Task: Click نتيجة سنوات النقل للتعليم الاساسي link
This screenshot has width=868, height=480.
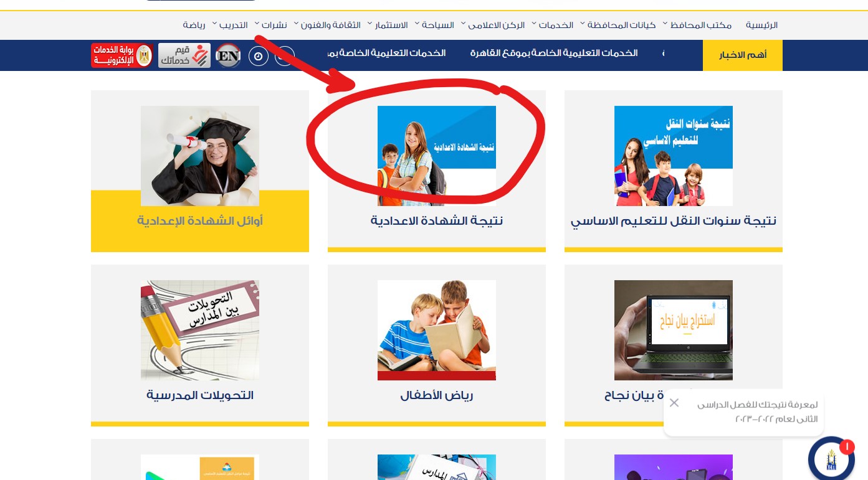Action: coord(674,221)
